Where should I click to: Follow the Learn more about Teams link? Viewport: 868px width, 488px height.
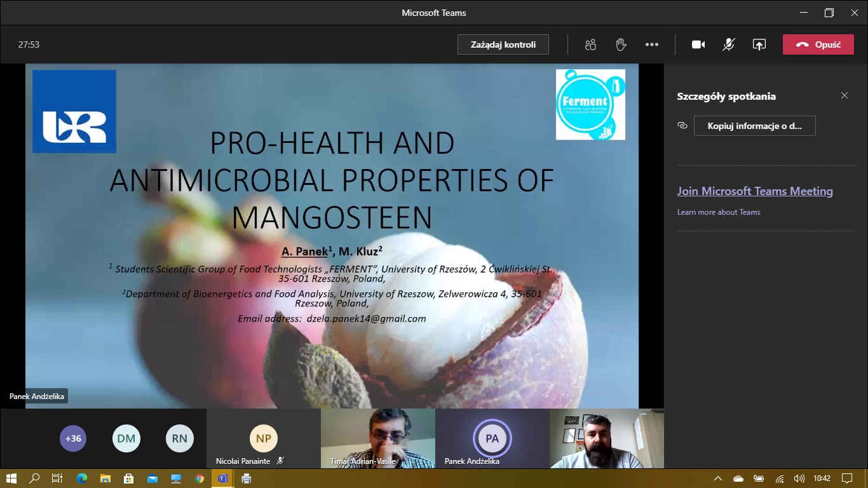[x=718, y=212]
